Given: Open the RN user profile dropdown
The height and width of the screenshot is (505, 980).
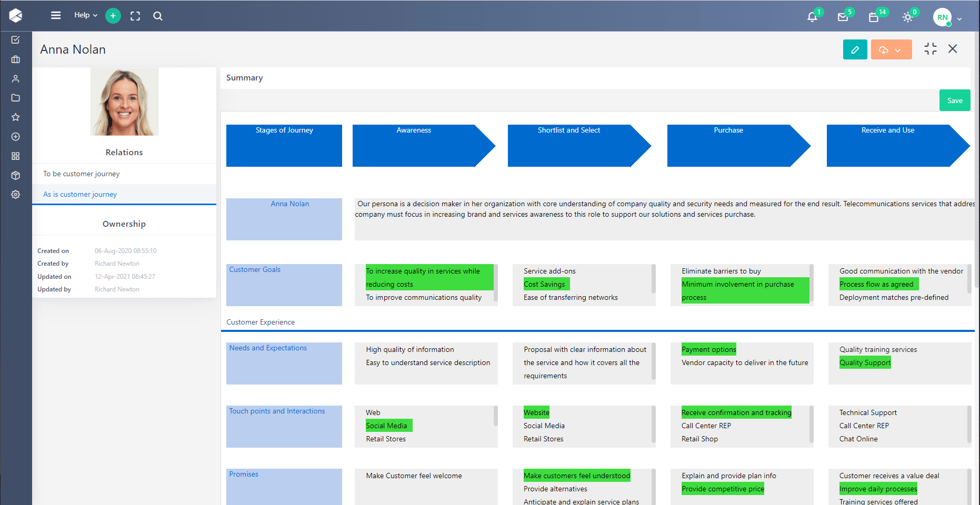Looking at the screenshot, I should (x=947, y=17).
